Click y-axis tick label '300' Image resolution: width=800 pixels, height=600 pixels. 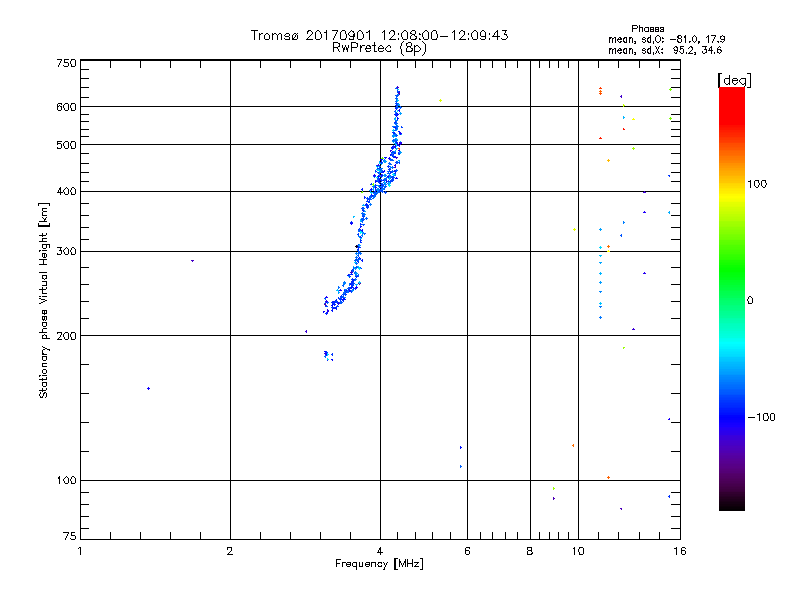66,252
